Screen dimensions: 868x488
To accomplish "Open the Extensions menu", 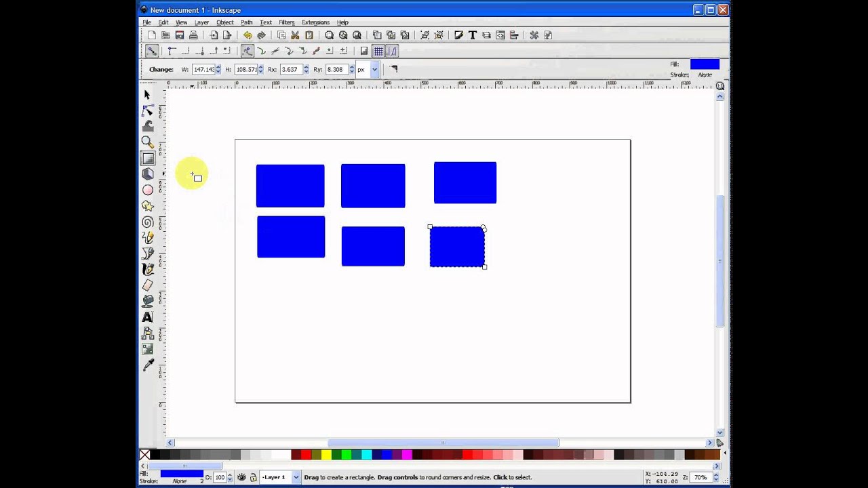I will (x=315, y=22).
